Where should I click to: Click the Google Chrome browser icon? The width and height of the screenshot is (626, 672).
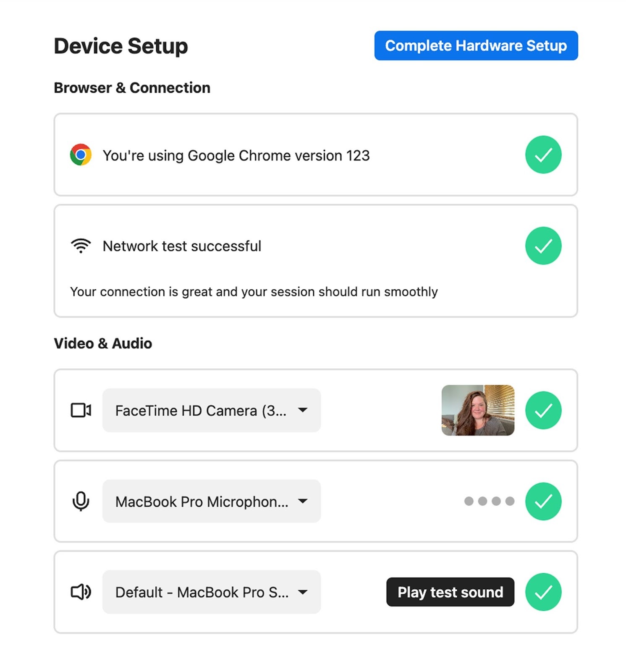tap(81, 155)
